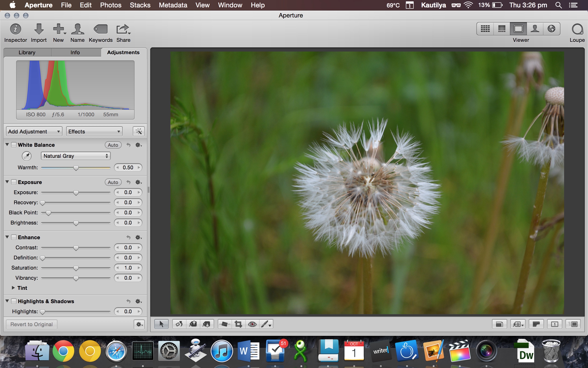Reset the White Balance adjustment arrow
The height and width of the screenshot is (368, 588).
(128, 145)
